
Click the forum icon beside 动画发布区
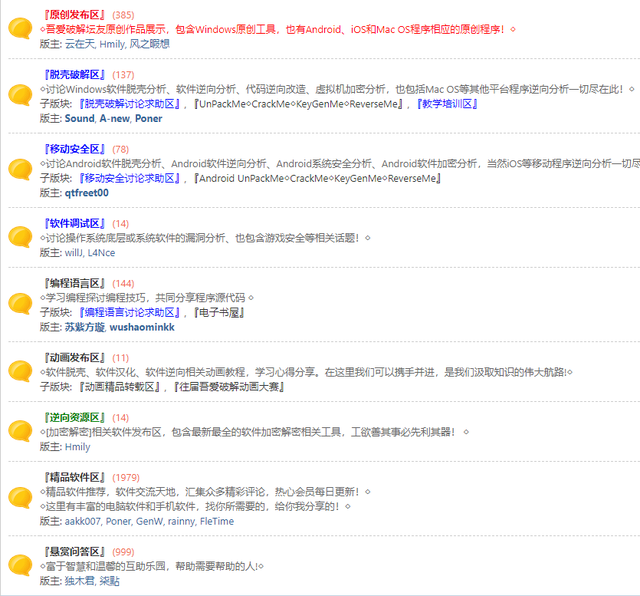coord(21,371)
